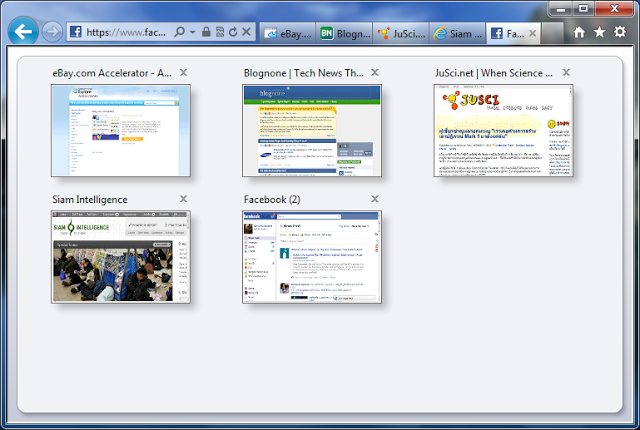Open a new tab with blank tab button
640x430 pixels.
(x=553, y=33)
